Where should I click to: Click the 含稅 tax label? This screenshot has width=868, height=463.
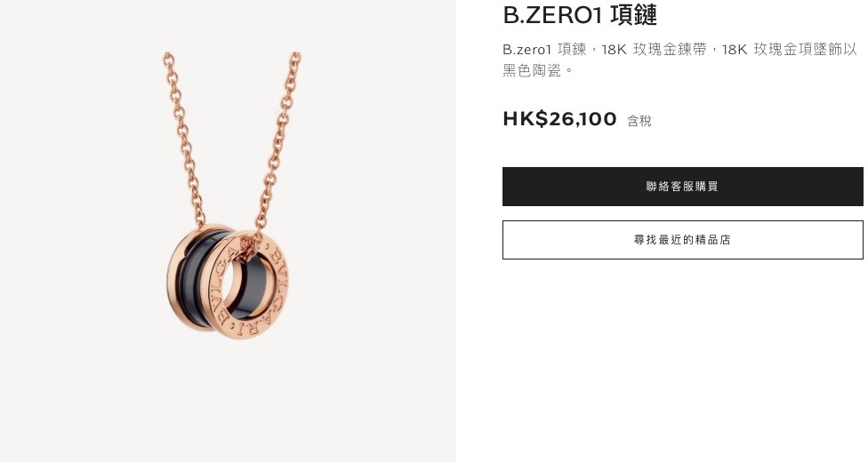tap(639, 121)
